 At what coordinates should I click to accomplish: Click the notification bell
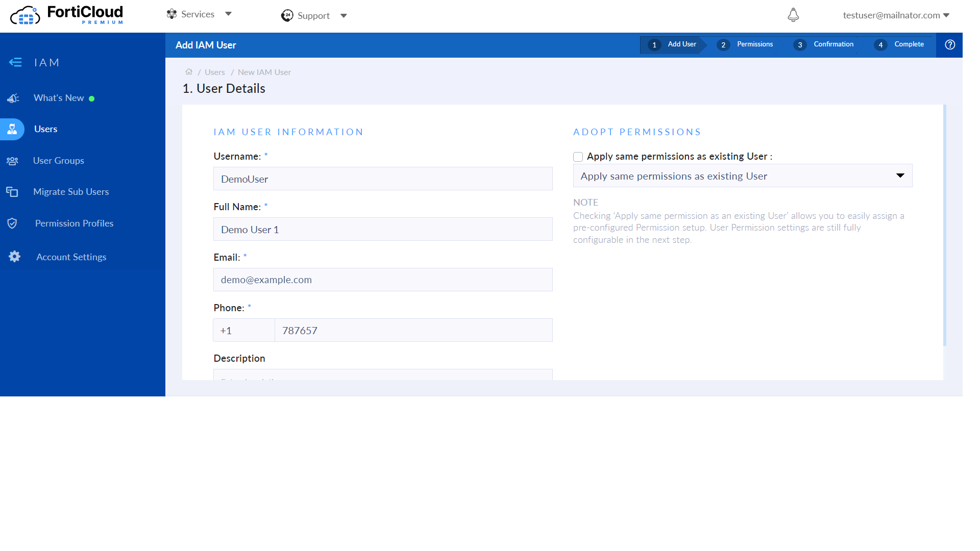[793, 15]
